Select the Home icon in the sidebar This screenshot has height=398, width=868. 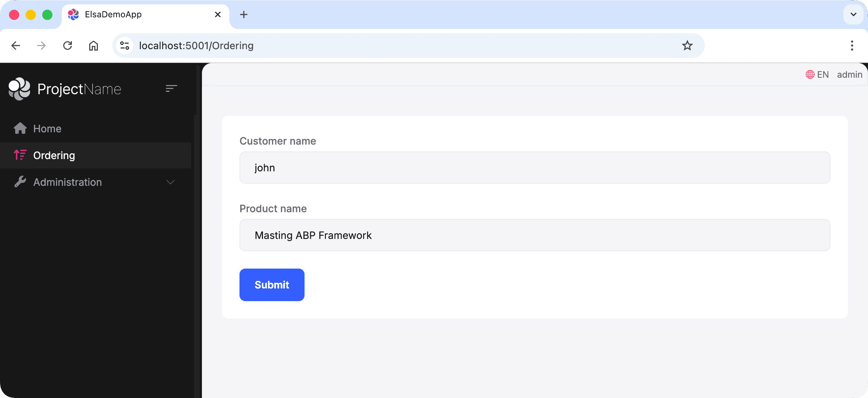pos(20,128)
